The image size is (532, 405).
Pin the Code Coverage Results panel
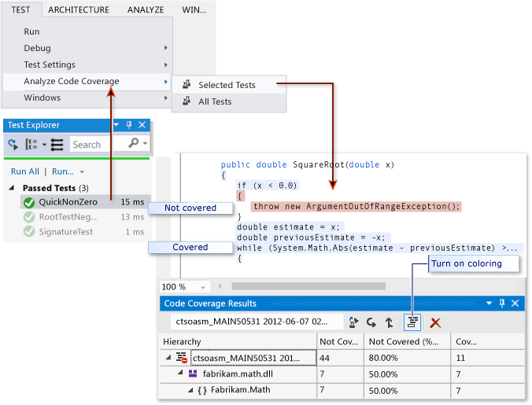tap(501, 303)
